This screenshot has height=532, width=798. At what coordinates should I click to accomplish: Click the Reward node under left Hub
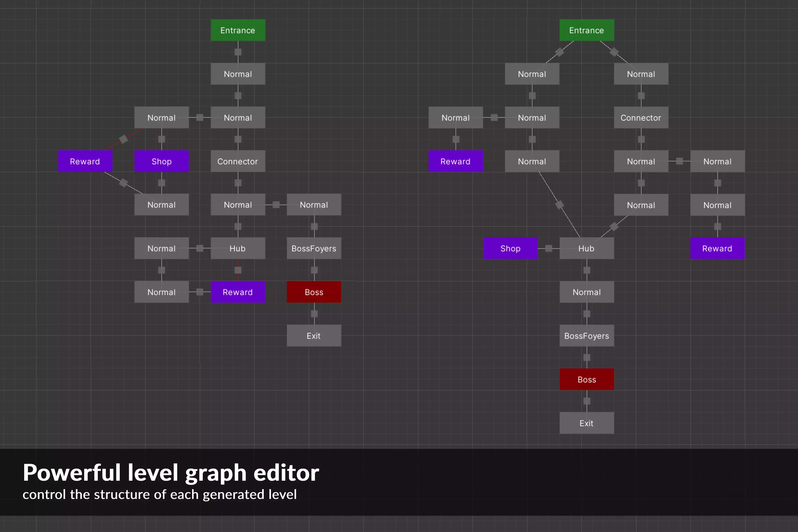[x=237, y=292]
